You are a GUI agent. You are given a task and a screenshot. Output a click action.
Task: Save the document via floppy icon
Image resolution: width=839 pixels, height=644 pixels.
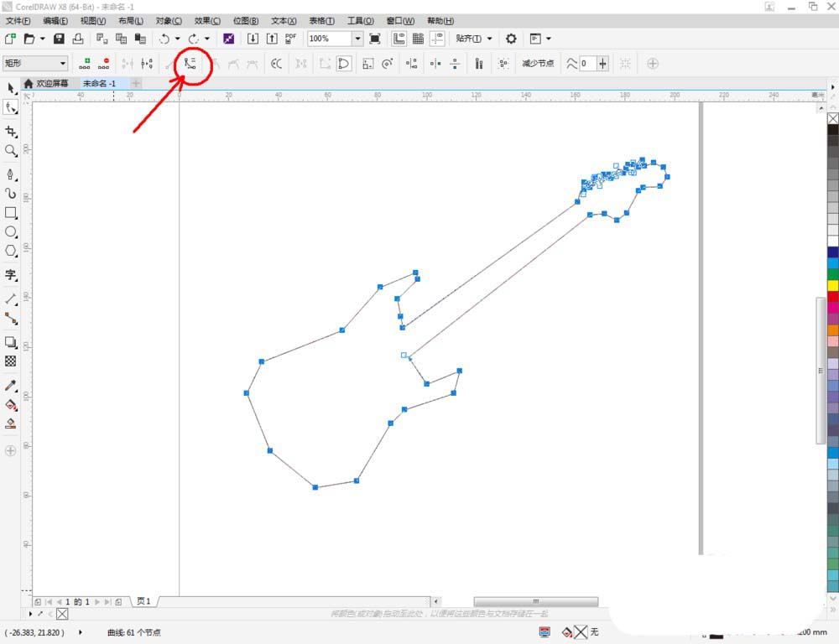(x=59, y=39)
